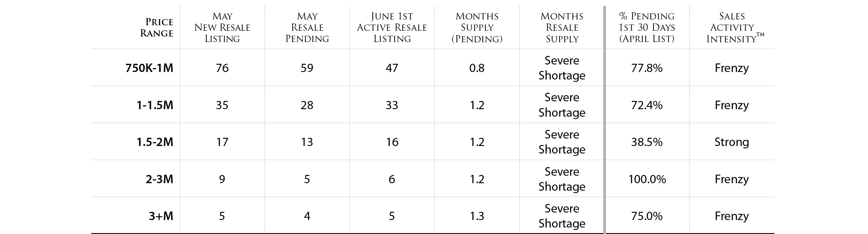This screenshot has width=868, height=234.
Task: Select the 1.3 months supply cell
Action: point(477,216)
